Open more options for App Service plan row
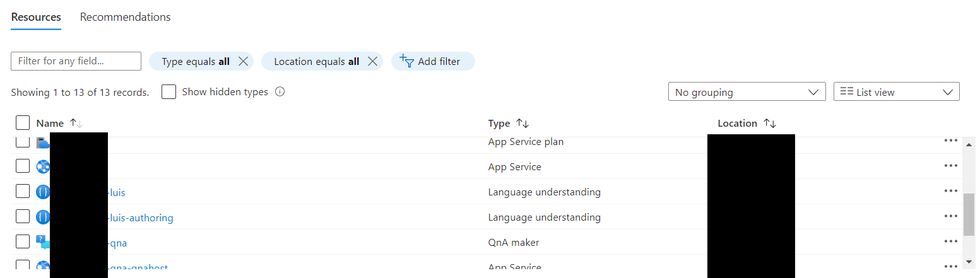Viewport: 980px width, 278px height. [x=951, y=141]
